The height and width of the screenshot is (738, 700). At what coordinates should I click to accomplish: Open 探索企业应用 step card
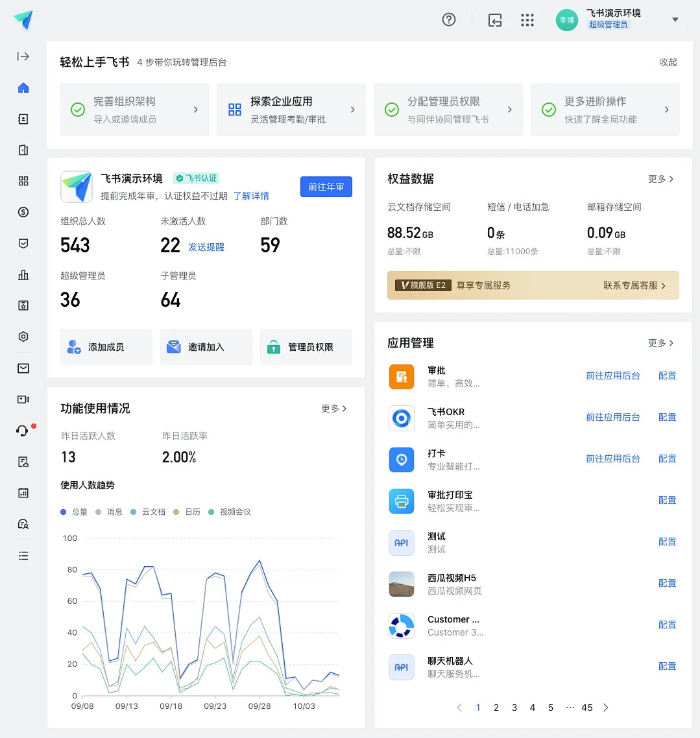click(291, 110)
